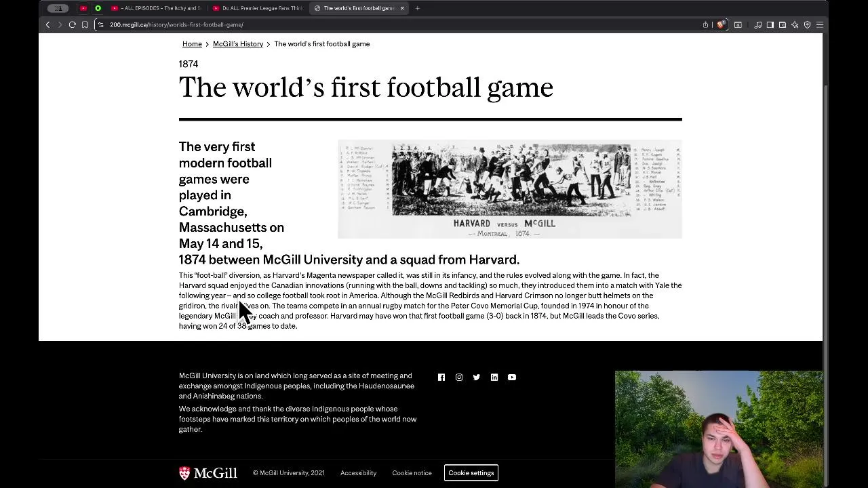Click the Harvard versus McGill illustration
The width and height of the screenshot is (868, 488).
(x=510, y=189)
